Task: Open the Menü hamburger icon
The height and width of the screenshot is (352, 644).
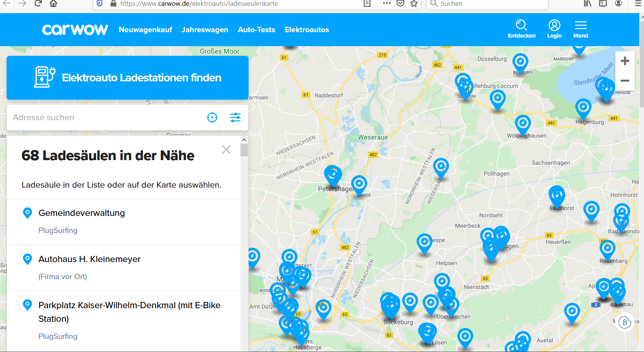Action: (580, 29)
